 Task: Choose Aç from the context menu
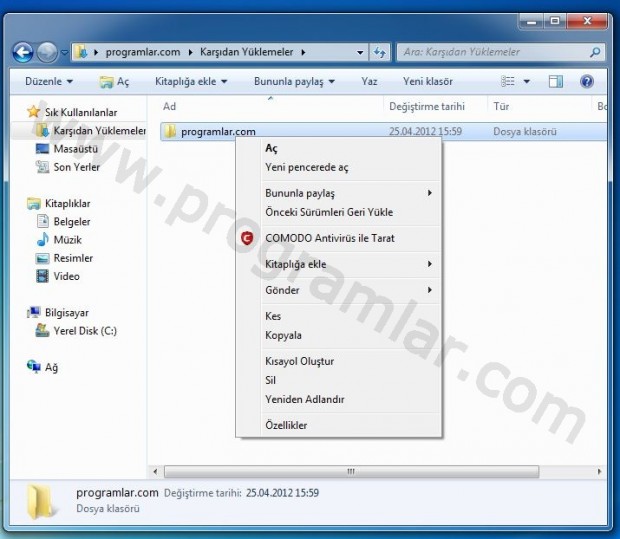(338, 148)
